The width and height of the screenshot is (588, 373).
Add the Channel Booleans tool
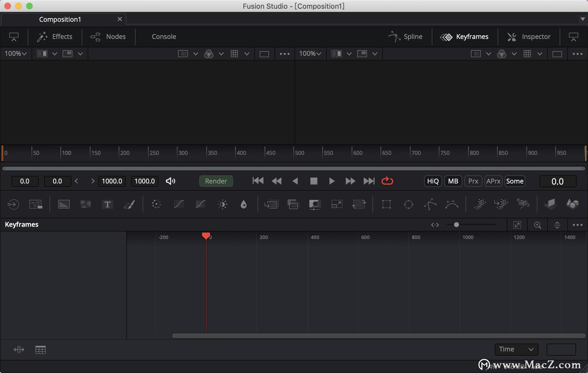[x=293, y=204]
